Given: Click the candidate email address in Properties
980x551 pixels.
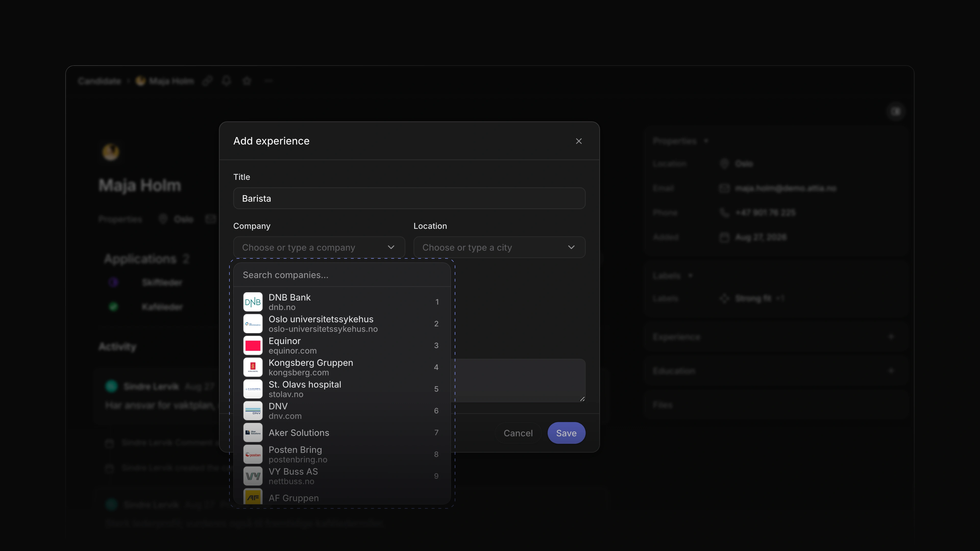Looking at the screenshot, I should (x=786, y=188).
